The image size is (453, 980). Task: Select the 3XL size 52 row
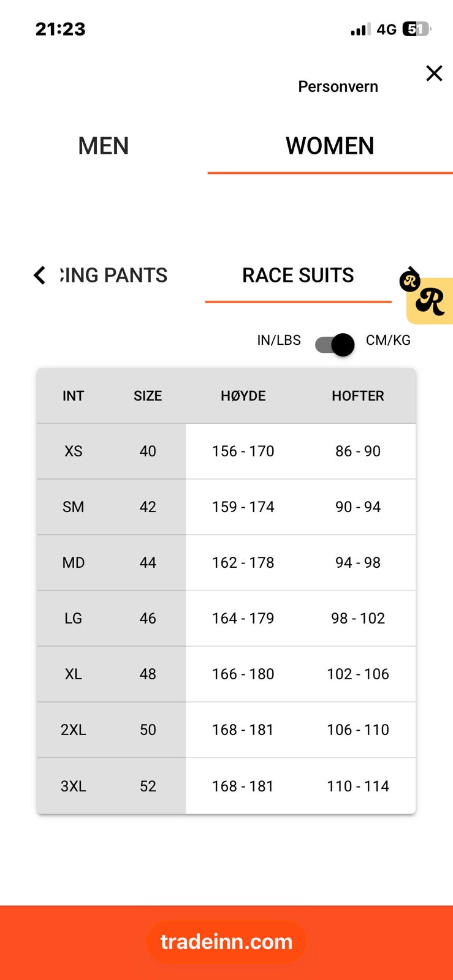pos(226,786)
